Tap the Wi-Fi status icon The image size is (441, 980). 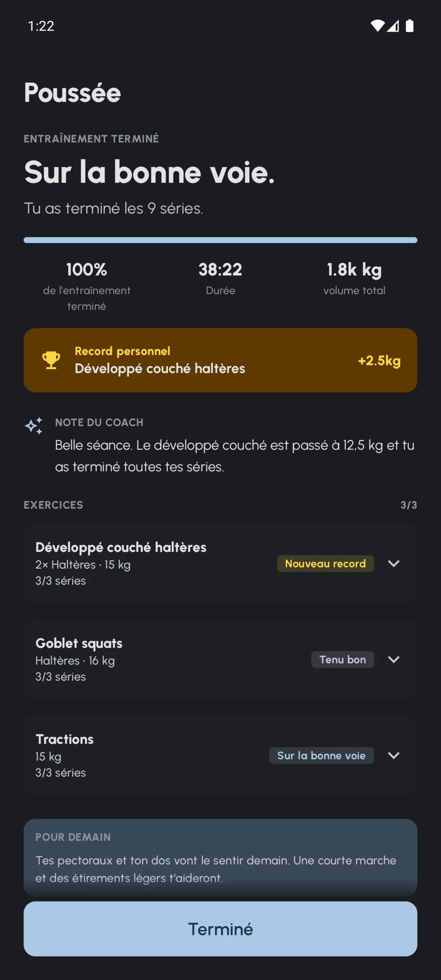point(377,26)
